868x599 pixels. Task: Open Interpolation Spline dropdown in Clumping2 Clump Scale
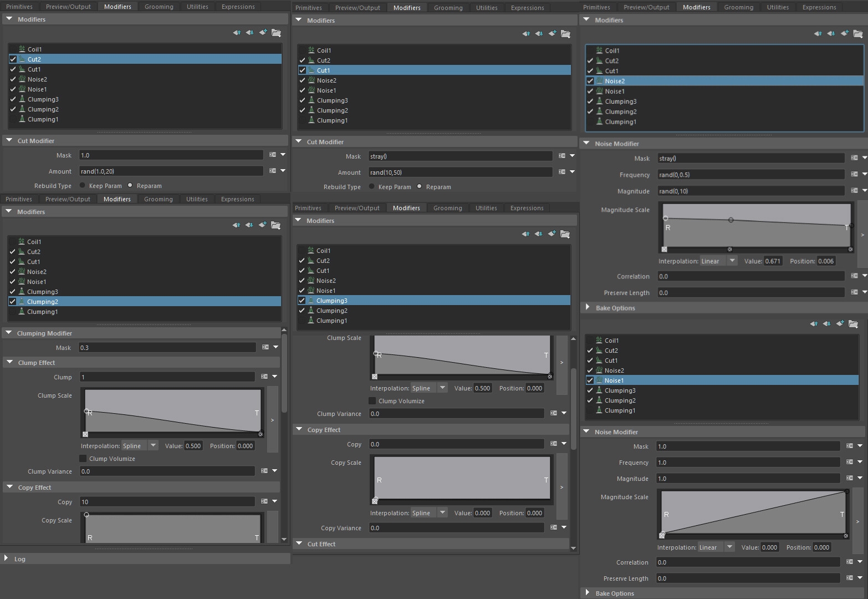point(140,445)
